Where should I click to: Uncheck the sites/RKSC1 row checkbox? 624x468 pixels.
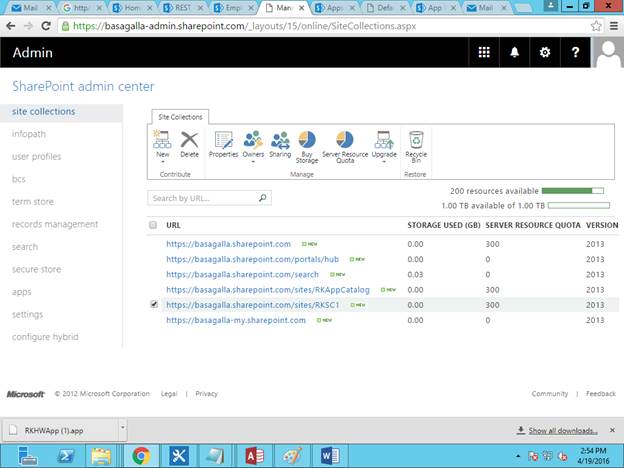(x=154, y=304)
